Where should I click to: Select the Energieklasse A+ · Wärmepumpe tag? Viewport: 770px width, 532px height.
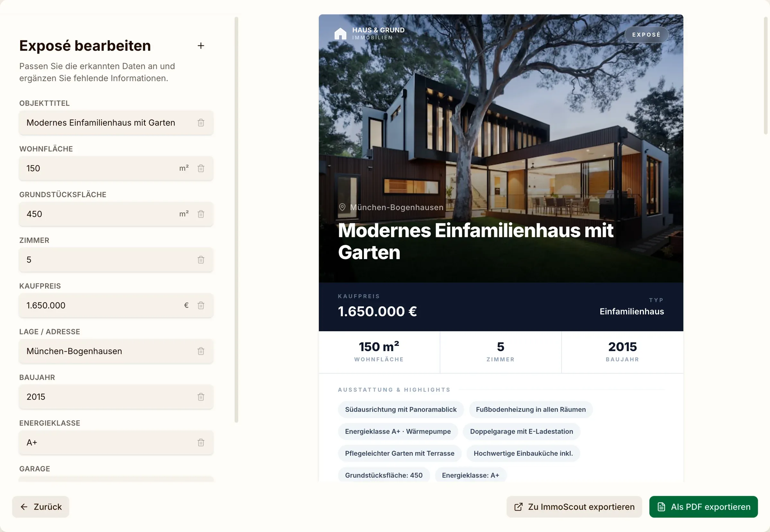398,431
